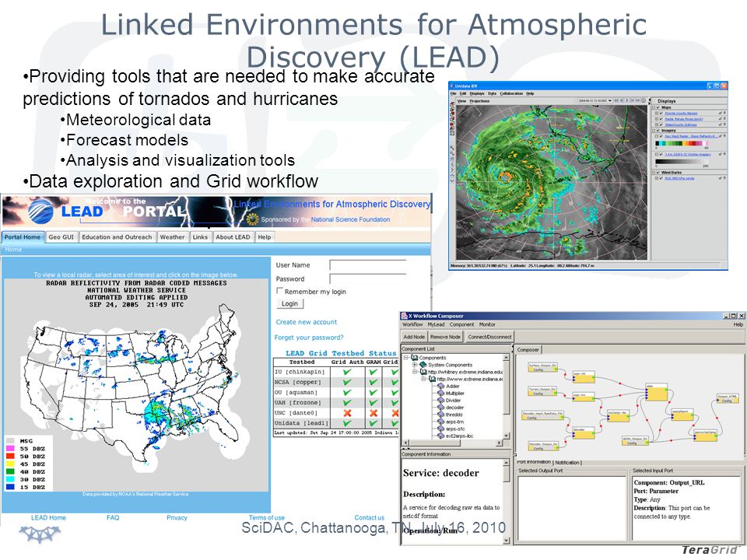The width and height of the screenshot is (747, 560).
Task: Click the adder node in workflow canvas
Action: coord(657,394)
